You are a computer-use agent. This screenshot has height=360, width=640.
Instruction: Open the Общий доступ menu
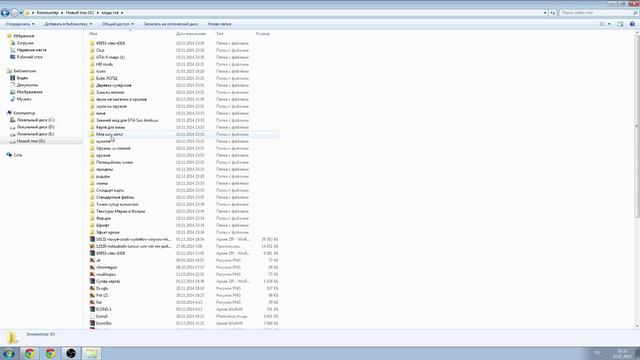(x=118, y=24)
